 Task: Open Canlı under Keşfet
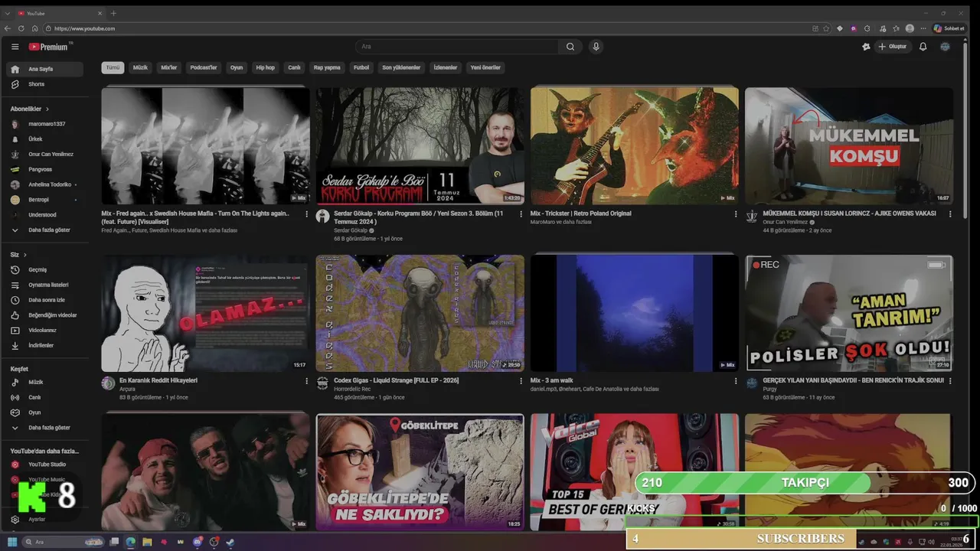[43, 397]
